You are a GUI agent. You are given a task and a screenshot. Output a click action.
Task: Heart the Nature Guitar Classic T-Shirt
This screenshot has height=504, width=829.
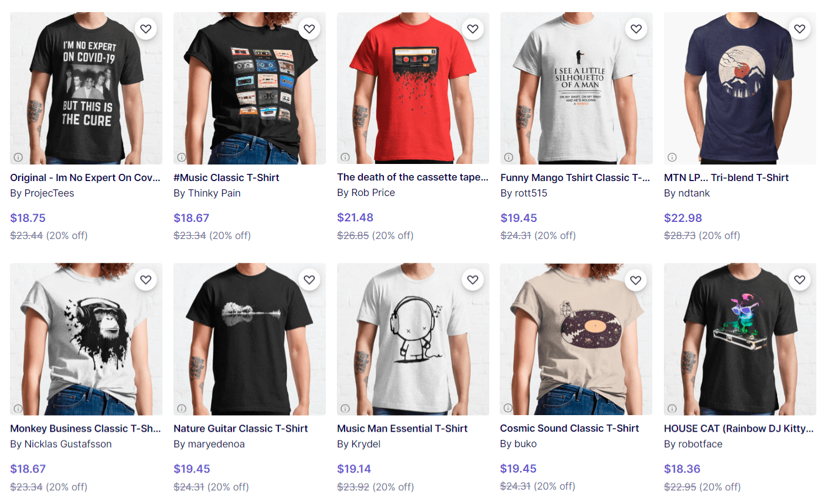[309, 280]
